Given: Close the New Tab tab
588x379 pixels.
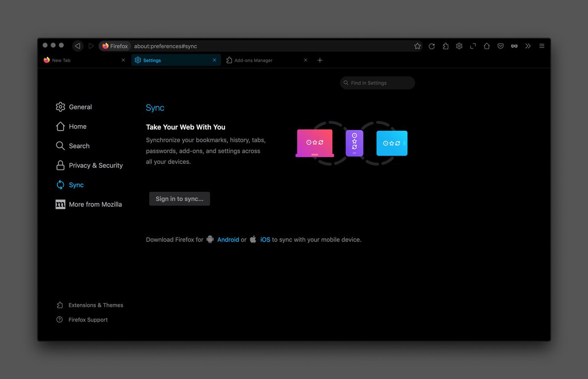Looking at the screenshot, I should tap(123, 60).
